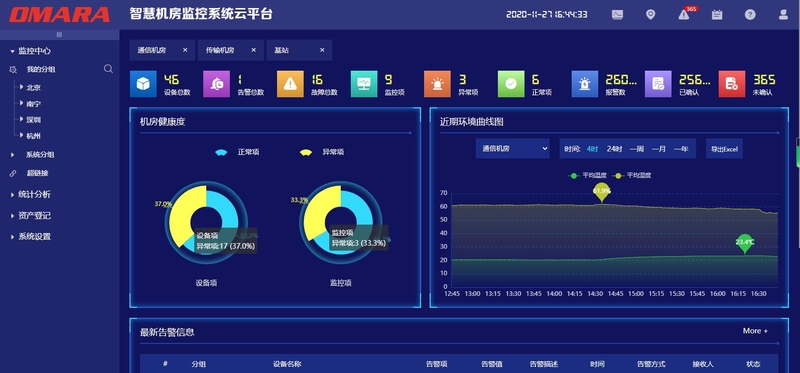Click the sidebar collapse handle under the logo
This screenshot has height=373, width=800.
click(59, 35)
